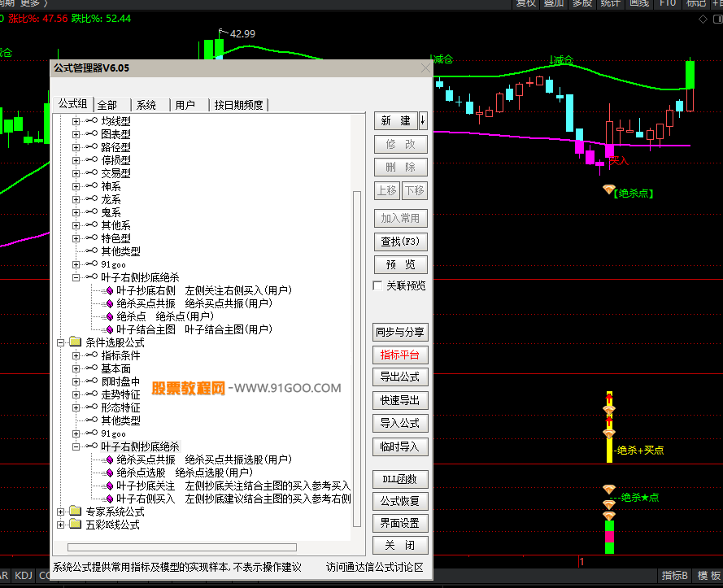Click the 绝杀★点 chart label

pos(640,498)
